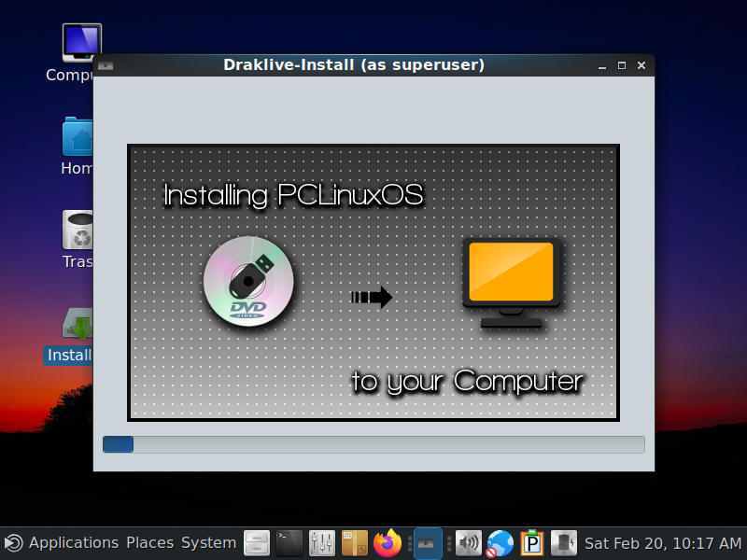
Task: Click the Draklive-Install taskbar window button
Action: pos(428,543)
